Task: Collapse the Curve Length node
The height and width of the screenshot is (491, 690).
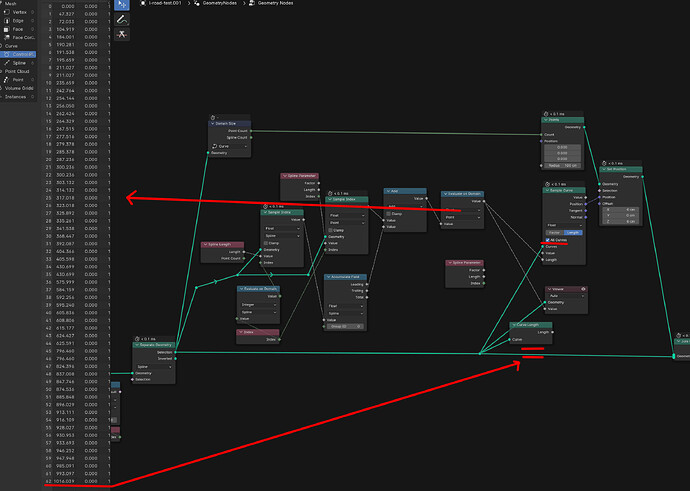Action: [x=513, y=325]
